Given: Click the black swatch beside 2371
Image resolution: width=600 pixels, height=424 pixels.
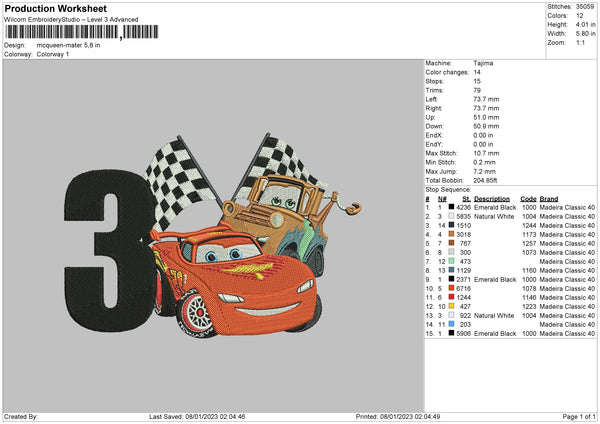Looking at the screenshot, I should pos(452,279).
